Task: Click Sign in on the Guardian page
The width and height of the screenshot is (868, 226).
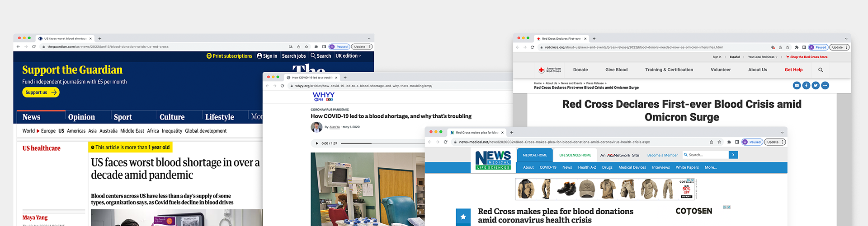Action: point(267,56)
